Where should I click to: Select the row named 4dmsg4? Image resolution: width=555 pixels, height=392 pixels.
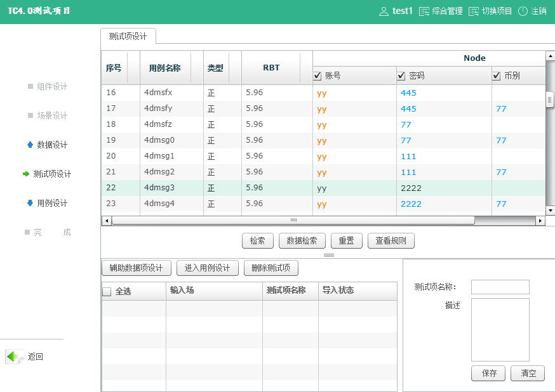click(323, 204)
